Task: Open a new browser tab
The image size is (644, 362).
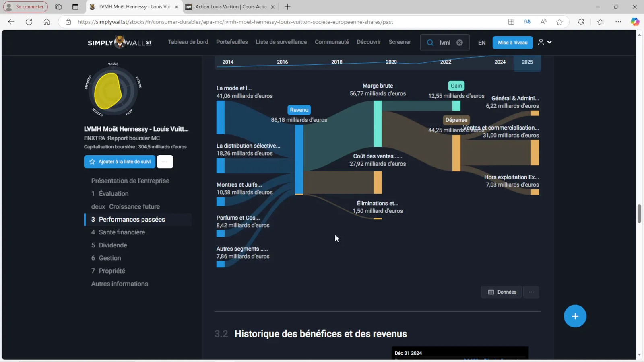Action: pos(287,7)
